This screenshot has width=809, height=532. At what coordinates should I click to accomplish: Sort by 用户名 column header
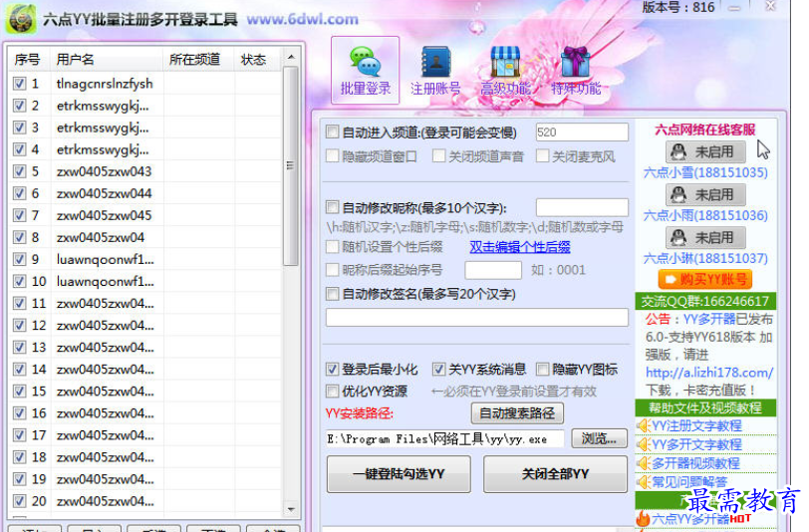tap(107, 60)
